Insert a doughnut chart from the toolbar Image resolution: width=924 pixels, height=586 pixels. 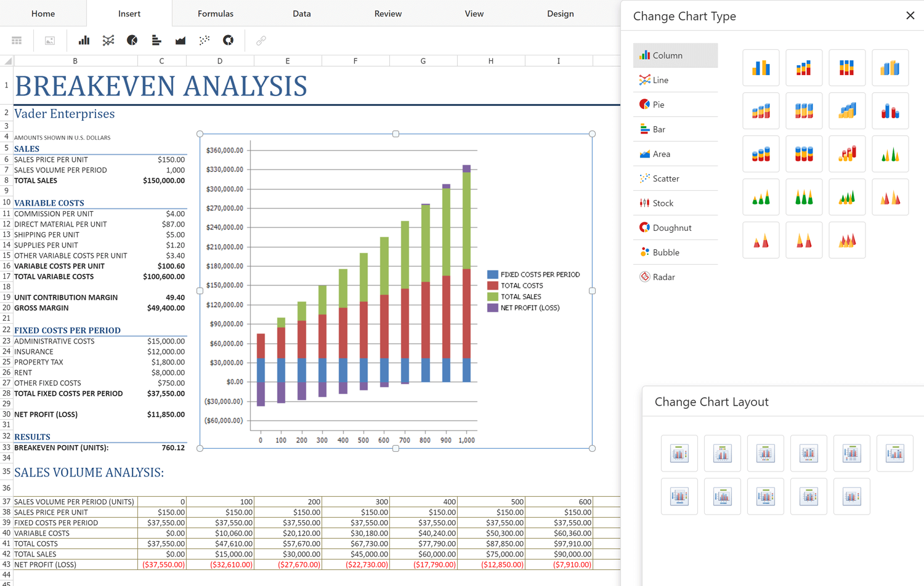pyautogui.click(x=228, y=41)
